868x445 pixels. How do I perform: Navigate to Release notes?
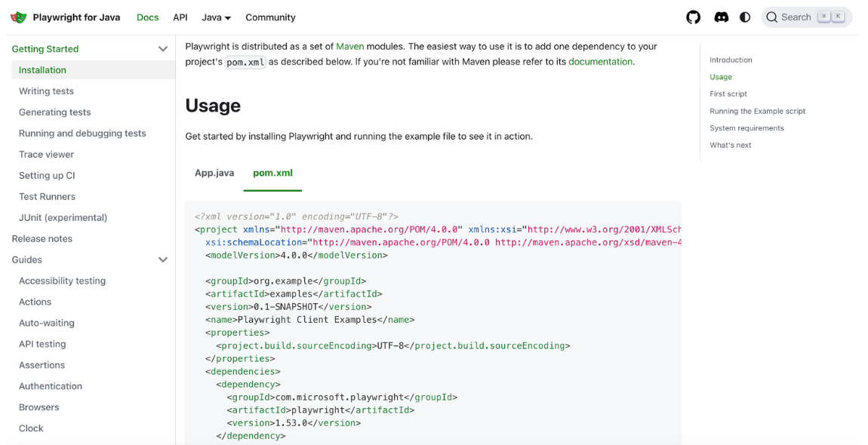(40, 238)
